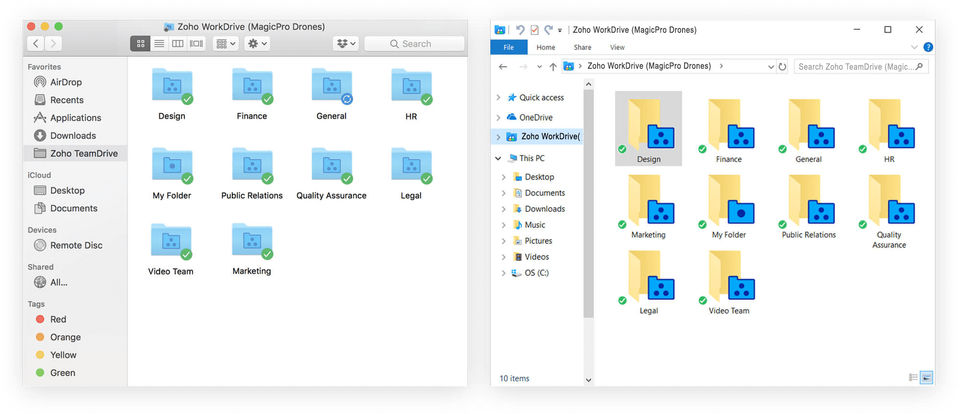
Task: Expand OneDrive in Explorer tree
Action: 498,117
